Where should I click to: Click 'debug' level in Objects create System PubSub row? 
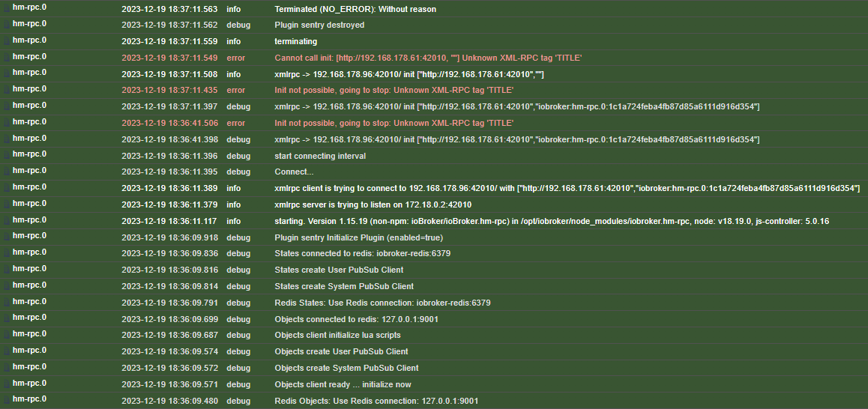click(x=238, y=368)
